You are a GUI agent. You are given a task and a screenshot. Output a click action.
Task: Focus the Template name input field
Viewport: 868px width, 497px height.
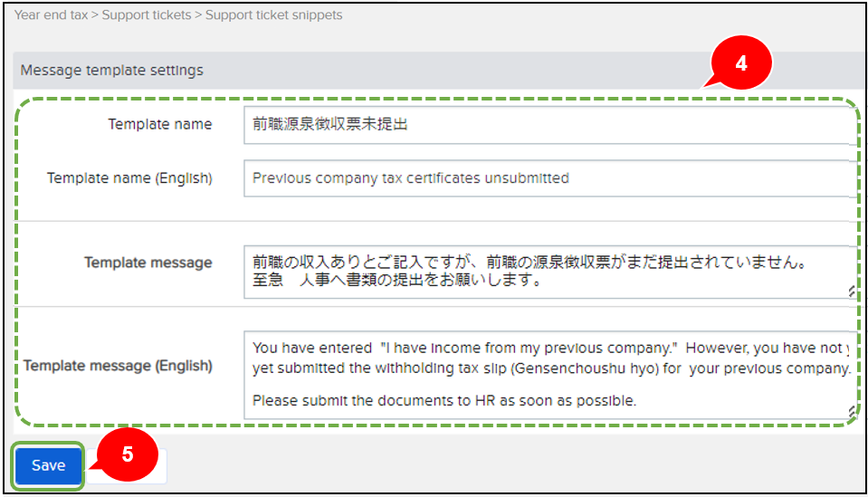pyautogui.click(x=548, y=125)
